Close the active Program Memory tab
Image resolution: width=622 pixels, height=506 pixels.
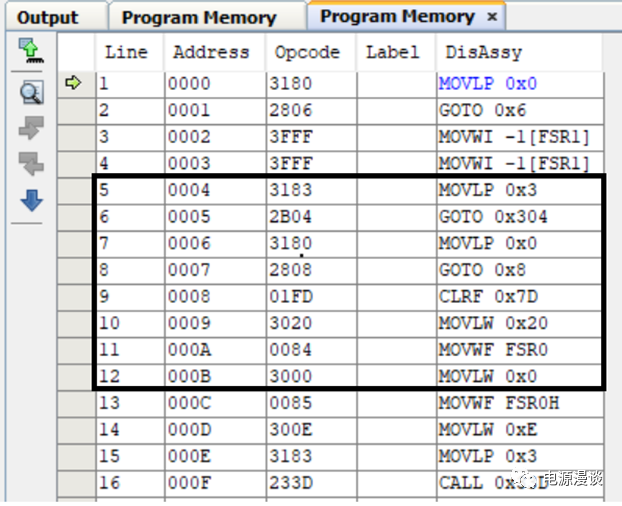pos(492,17)
